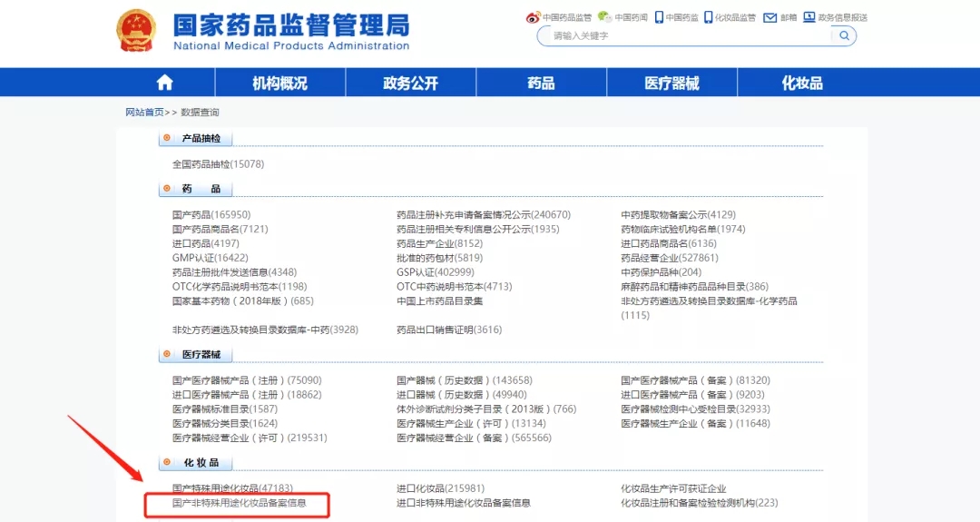Open 药品注册相关专利信息公开公示(1935)
The width and height of the screenshot is (980, 522).
coord(477,229)
